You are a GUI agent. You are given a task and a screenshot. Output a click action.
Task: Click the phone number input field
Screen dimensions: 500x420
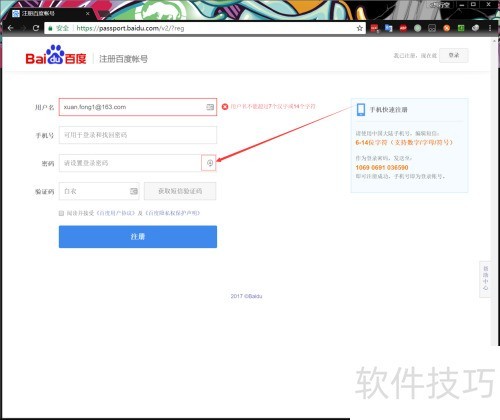click(x=138, y=135)
